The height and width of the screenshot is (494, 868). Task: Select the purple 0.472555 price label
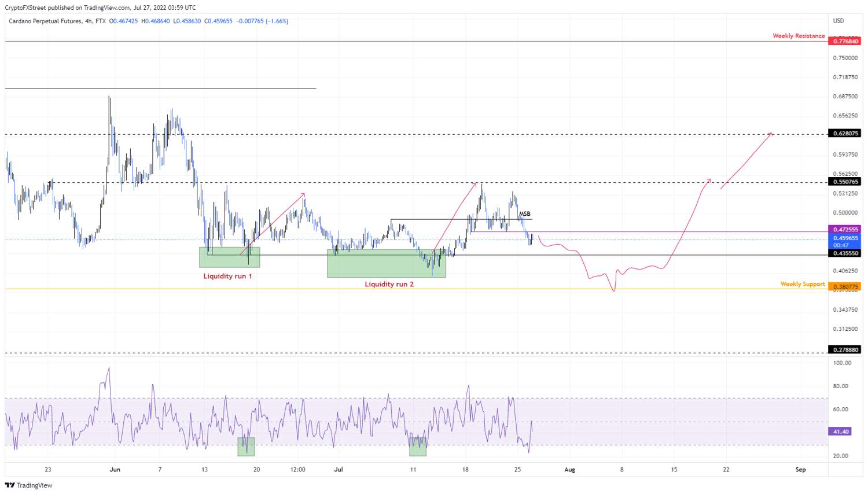[x=845, y=230]
